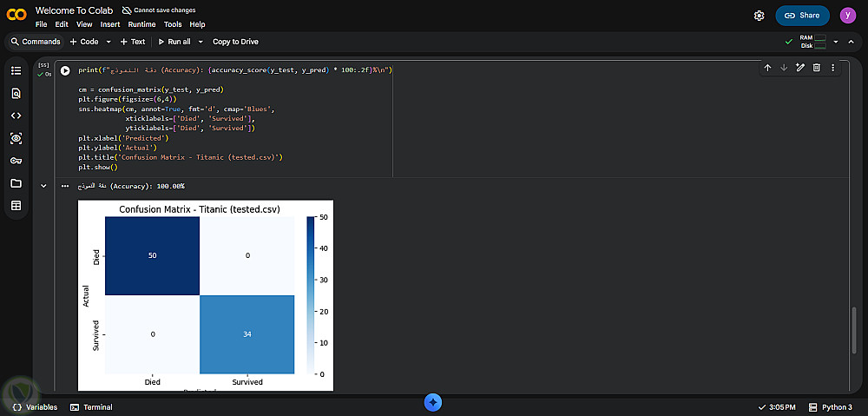Open the Run all dropdown arrow
The height and width of the screenshot is (416, 868).
(201, 42)
